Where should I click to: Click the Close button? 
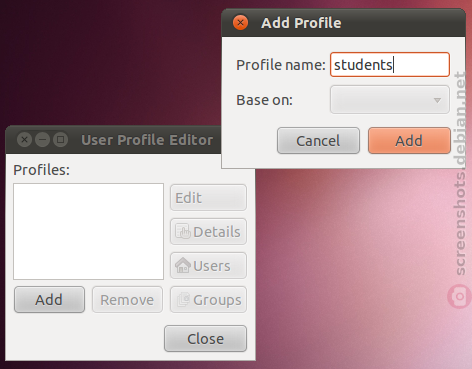tap(205, 338)
